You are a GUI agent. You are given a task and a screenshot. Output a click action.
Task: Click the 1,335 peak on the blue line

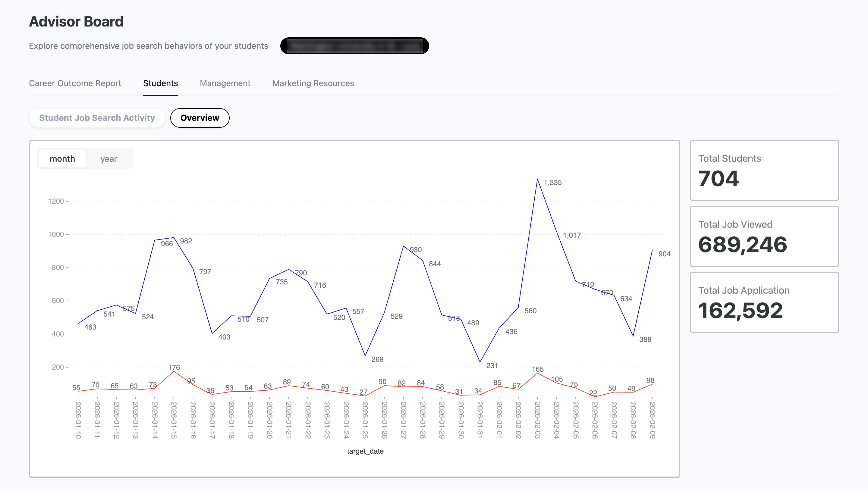pyautogui.click(x=538, y=180)
